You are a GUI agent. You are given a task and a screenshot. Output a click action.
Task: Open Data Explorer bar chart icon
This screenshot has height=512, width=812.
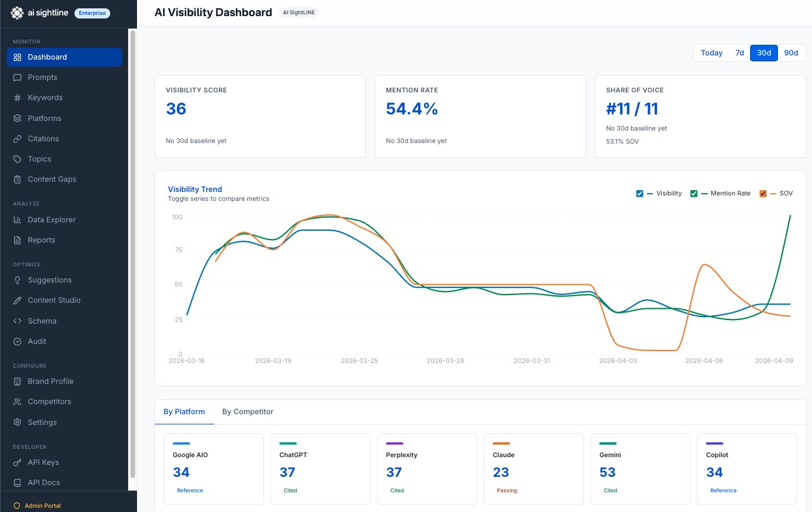[x=17, y=220]
